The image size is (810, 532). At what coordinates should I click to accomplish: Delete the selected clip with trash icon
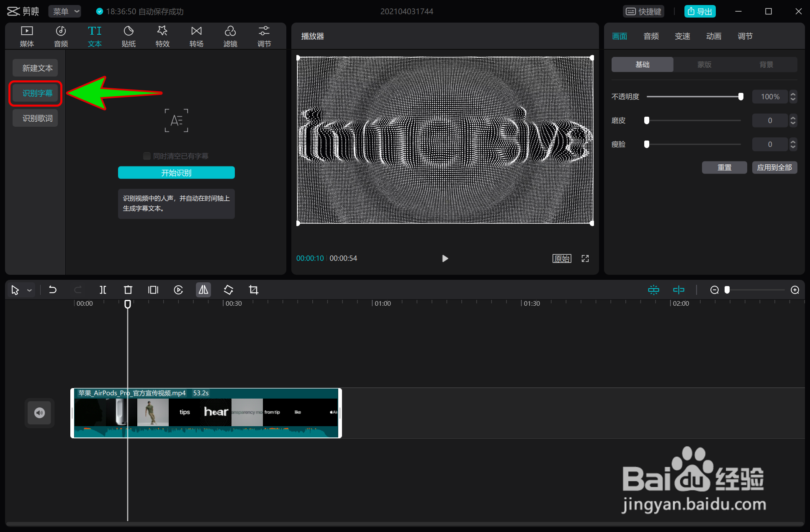pos(128,290)
